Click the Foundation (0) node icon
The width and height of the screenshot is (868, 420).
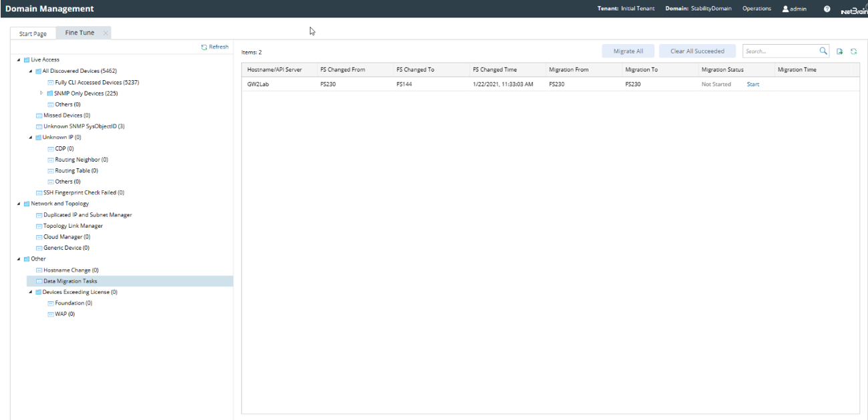[x=51, y=303]
